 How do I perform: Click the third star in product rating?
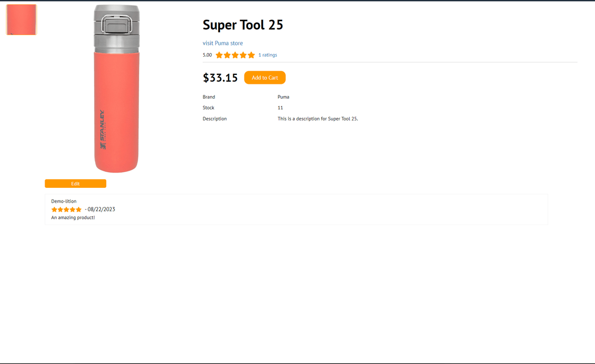pos(235,55)
